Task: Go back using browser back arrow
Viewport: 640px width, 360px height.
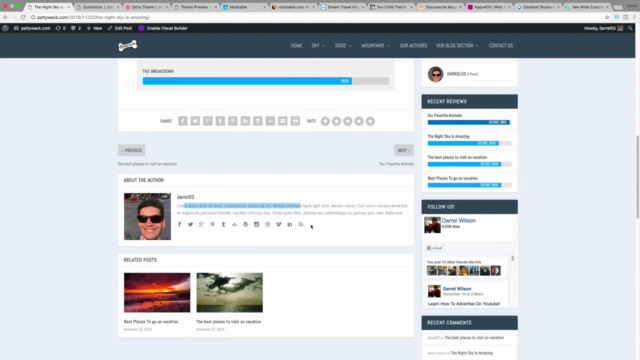Action: tap(5, 17)
